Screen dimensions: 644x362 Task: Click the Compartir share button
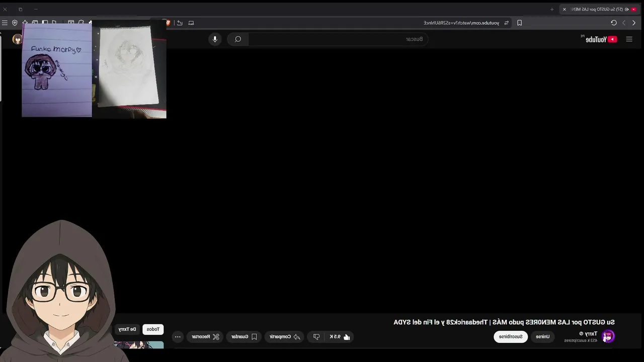pos(284,337)
